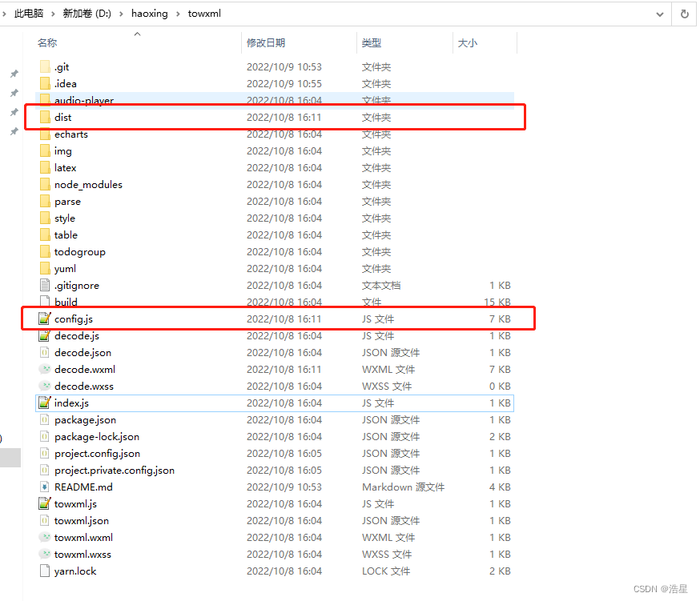The height and width of the screenshot is (601, 700).
Task: Expand the chevron after 此电脑 in the path
Action: [x=53, y=14]
